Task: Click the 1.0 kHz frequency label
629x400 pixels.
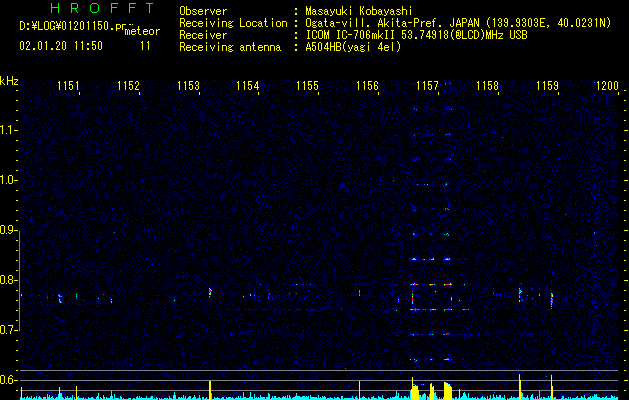Action: pyautogui.click(x=8, y=180)
